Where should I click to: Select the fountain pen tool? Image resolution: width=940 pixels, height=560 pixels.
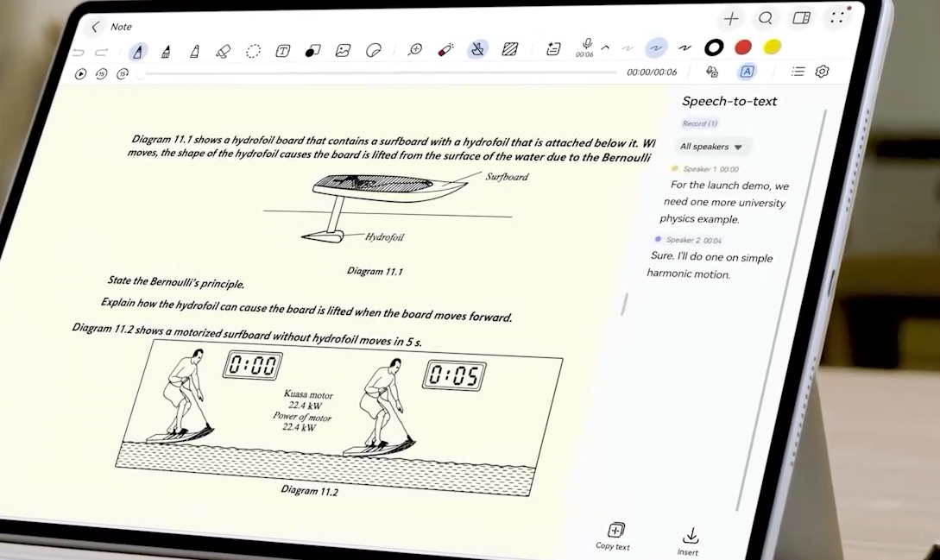tap(138, 52)
